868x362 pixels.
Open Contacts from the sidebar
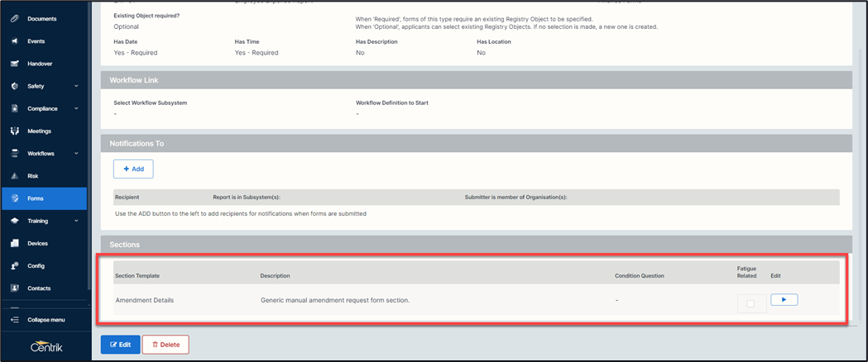tap(44, 288)
